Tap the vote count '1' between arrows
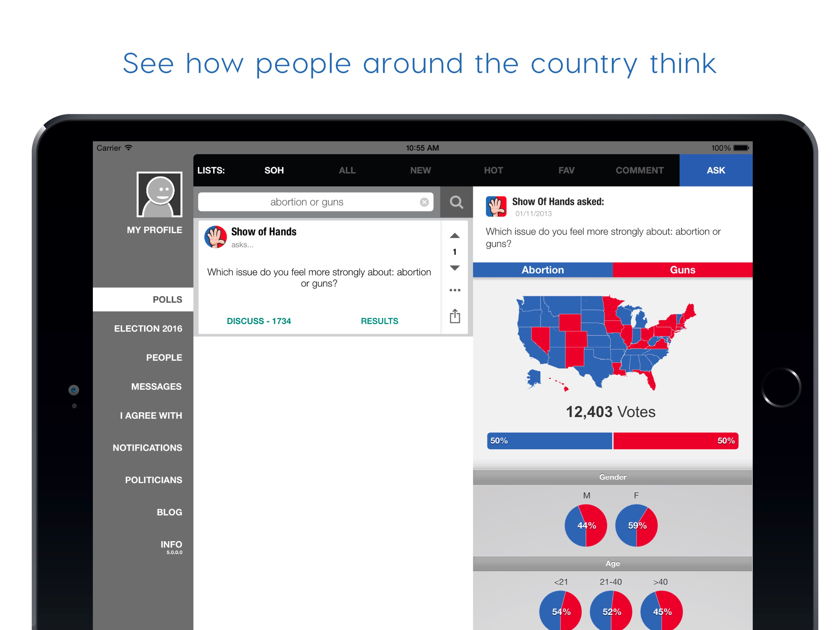 [454, 252]
